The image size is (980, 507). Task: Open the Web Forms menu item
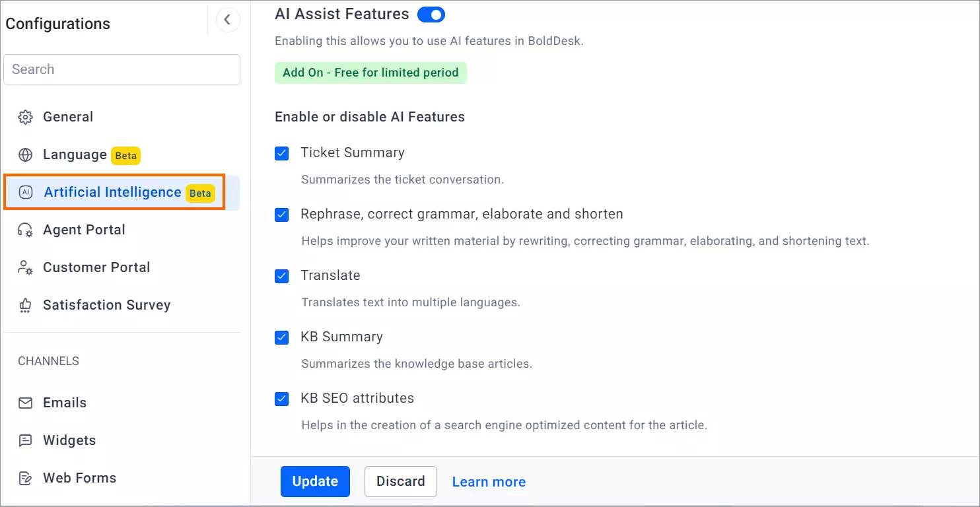tap(79, 478)
